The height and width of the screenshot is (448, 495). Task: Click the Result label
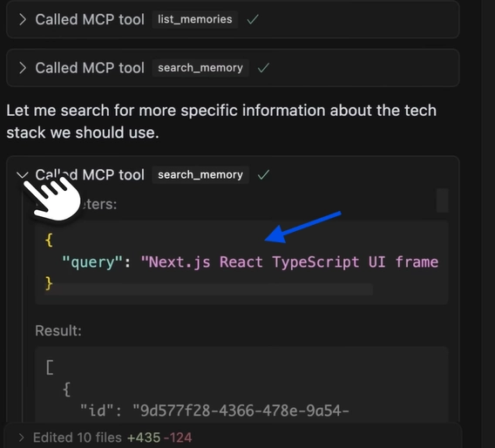(x=58, y=331)
